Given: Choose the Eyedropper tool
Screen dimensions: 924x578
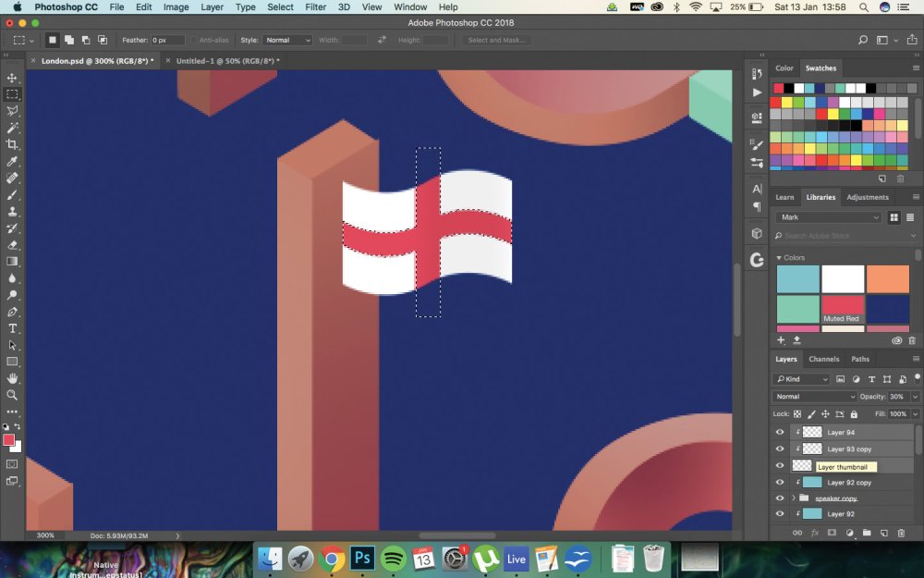Looking at the screenshot, I should coord(12,161).
